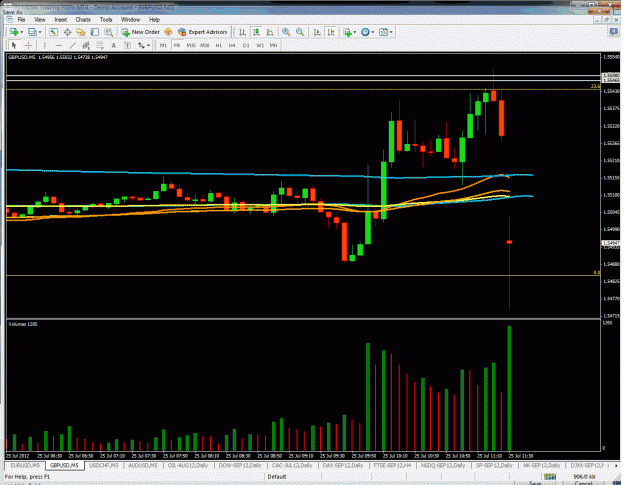
Task: Click the chart tabs scroll-right arrow
Action: (x=617, y=465)
